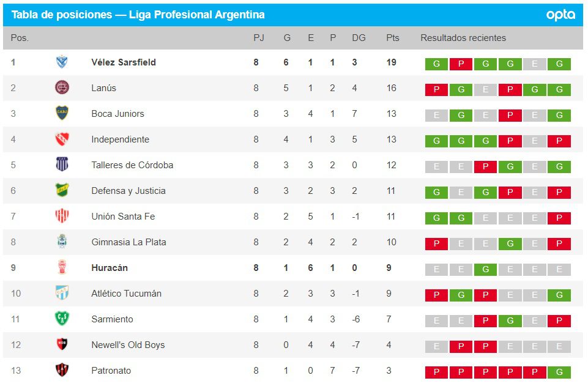Screen dimensions: 588x389
Task: Open the Newell's Old Boys team link
Action: tap(128, 345)
